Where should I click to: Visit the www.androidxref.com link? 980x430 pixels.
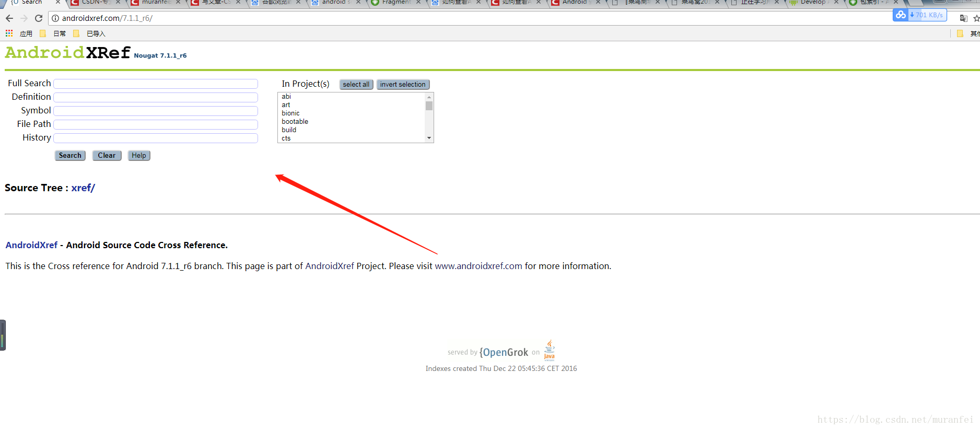479,266
